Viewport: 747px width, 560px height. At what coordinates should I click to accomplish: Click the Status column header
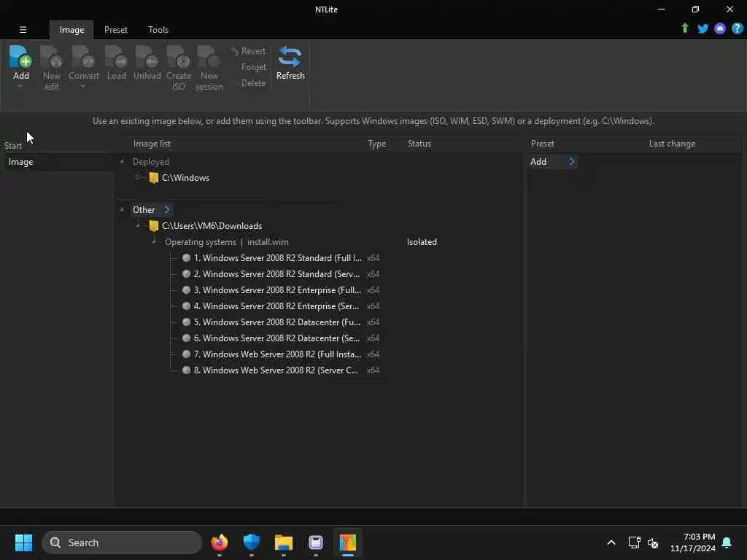click(419, 144)
